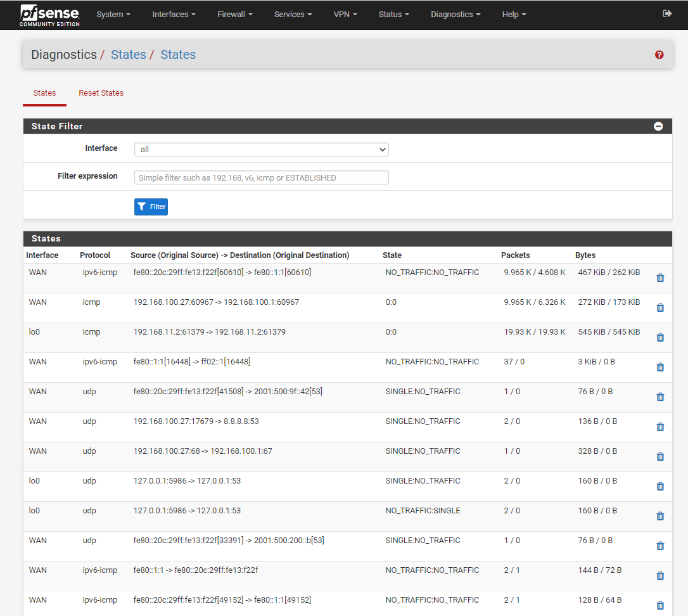
Task: Click bytes value 272 KiB / 173 KiB
Action: [609, 302]
